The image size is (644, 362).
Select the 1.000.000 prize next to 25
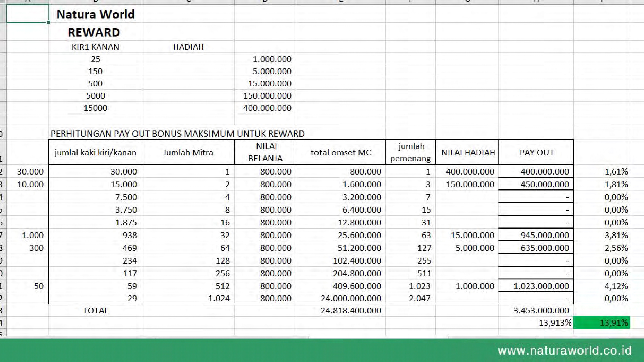click(x=265, y=59)
